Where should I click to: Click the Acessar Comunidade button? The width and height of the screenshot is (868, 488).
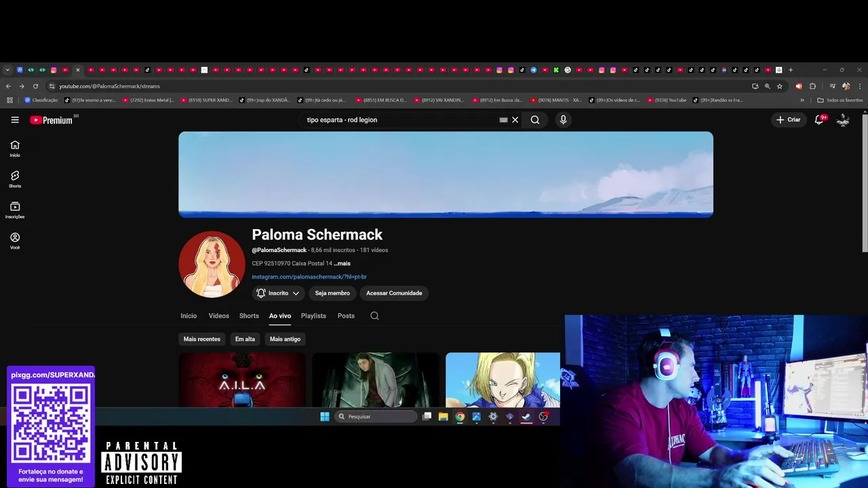(394, 293)
